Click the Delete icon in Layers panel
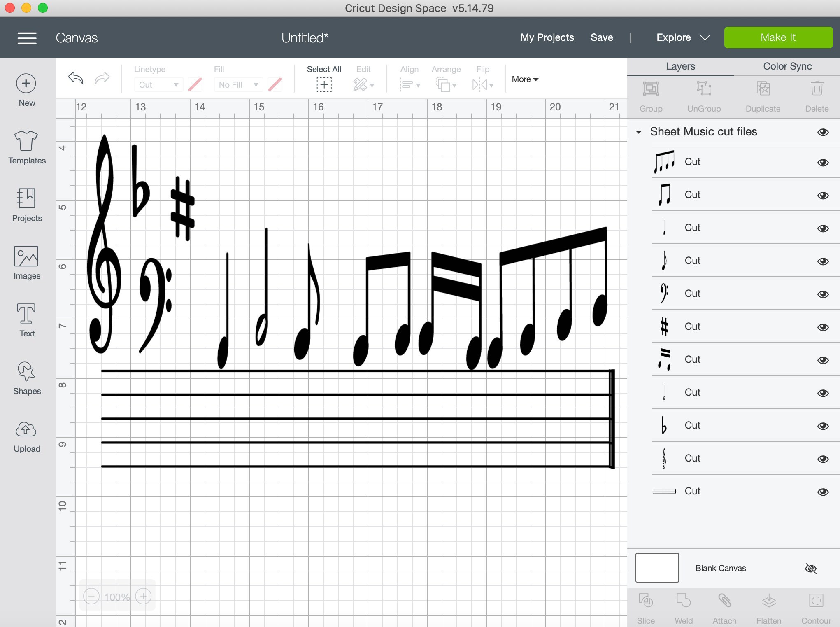Image resolution: width=840 pixels, height=627 pixels. (816, 89)
